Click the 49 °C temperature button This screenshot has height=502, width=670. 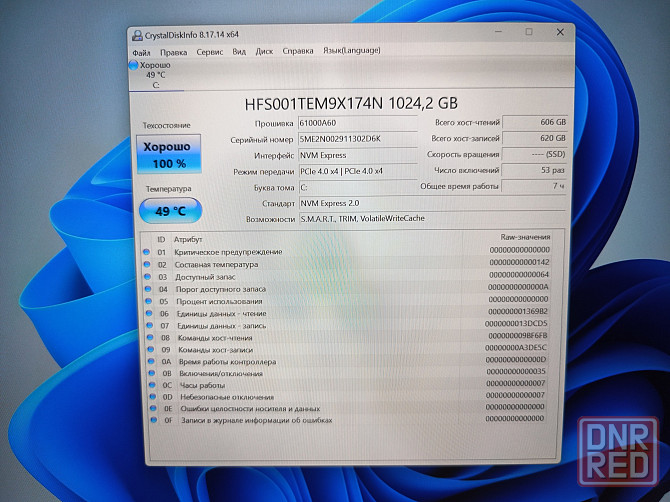click(170, 211)
